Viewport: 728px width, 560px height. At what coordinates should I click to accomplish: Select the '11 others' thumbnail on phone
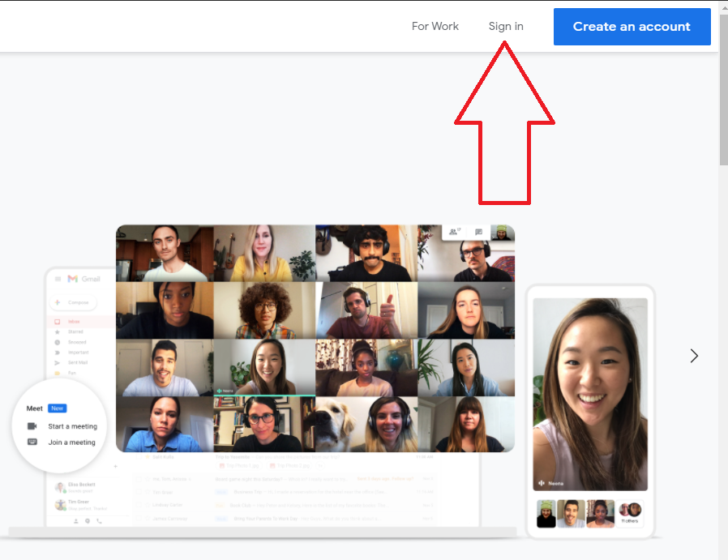[630, 512]
